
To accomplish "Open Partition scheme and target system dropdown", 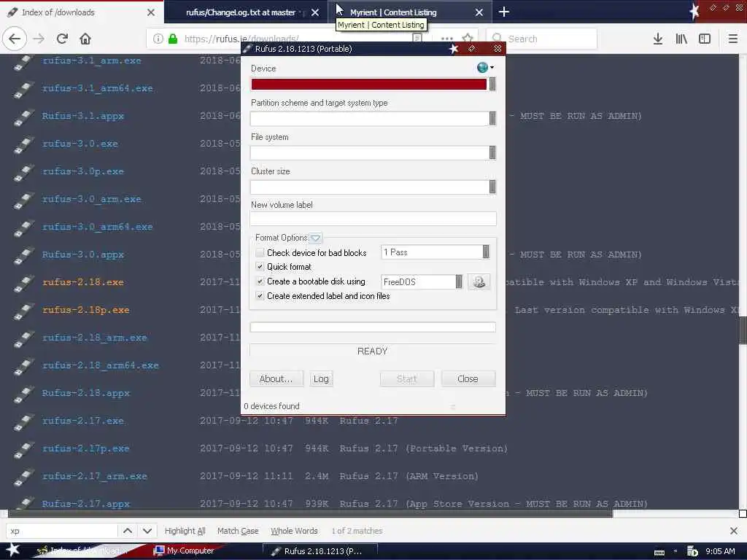I will [x=373, y=118].
